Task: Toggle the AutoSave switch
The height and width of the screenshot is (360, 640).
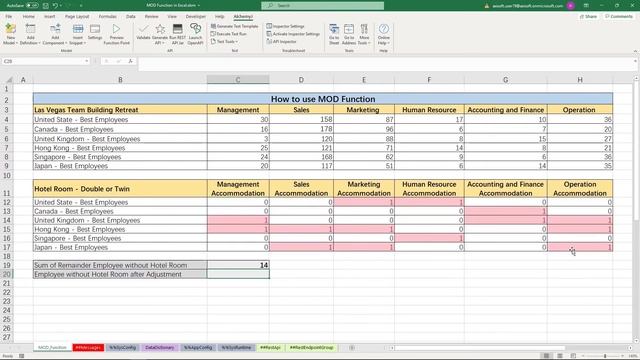Action: [x=32, y=6]
